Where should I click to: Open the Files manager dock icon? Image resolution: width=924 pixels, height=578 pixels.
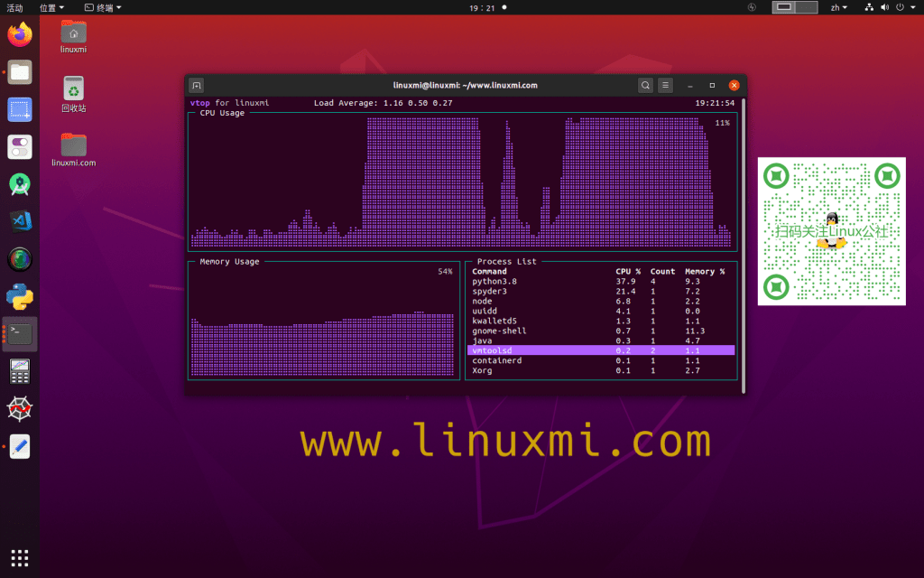(20, 72)
